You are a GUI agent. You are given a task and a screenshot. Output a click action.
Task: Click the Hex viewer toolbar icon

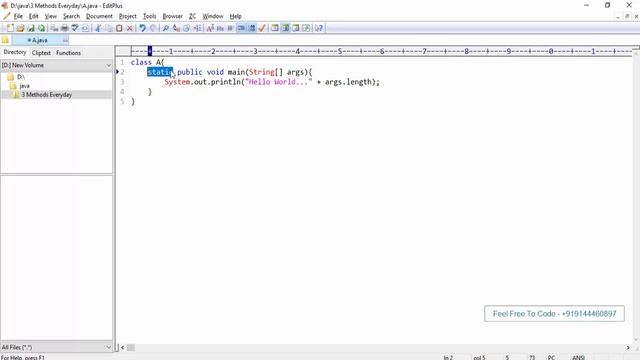point(220,28)
